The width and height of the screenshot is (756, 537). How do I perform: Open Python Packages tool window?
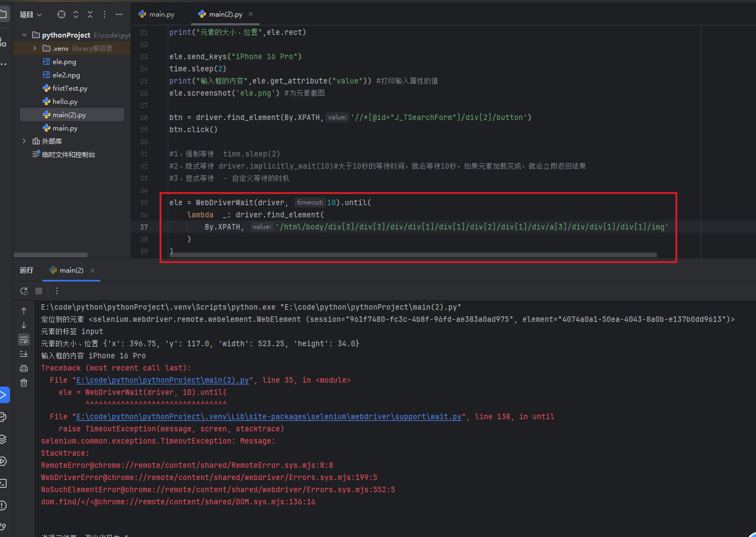(x=3, y=439)
